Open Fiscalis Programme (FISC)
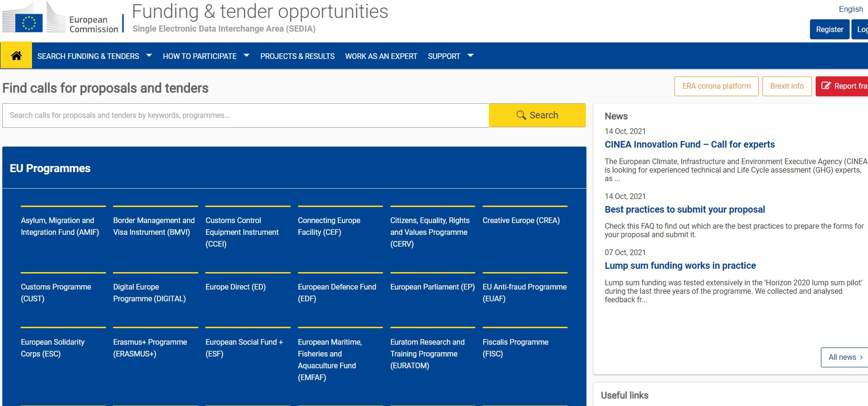 tap(515, 348)
